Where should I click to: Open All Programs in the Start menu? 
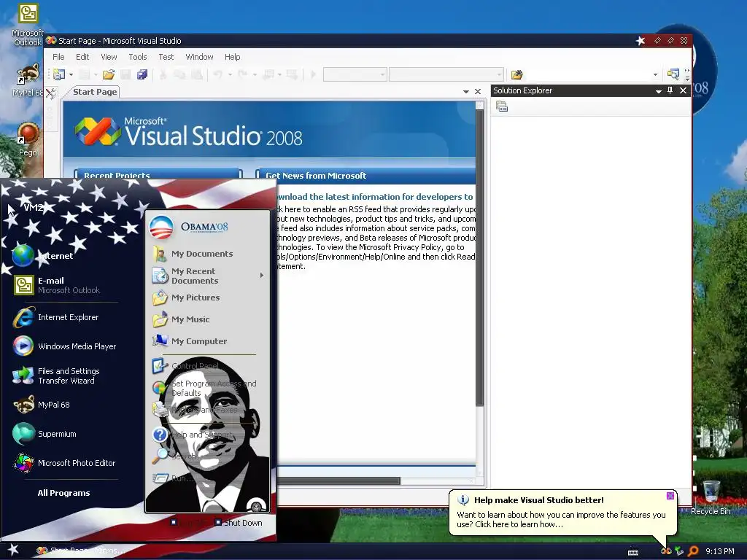[64, 493]
